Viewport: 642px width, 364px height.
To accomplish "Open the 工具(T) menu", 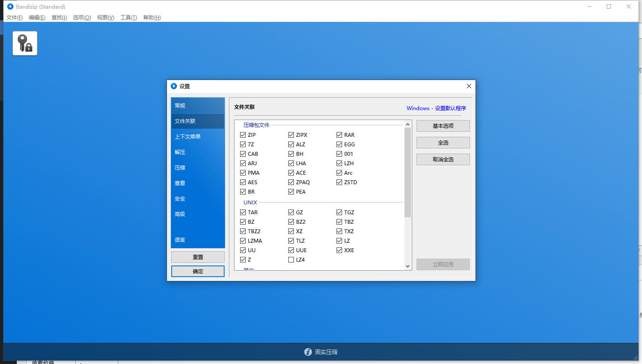I will tap(128, 18).
